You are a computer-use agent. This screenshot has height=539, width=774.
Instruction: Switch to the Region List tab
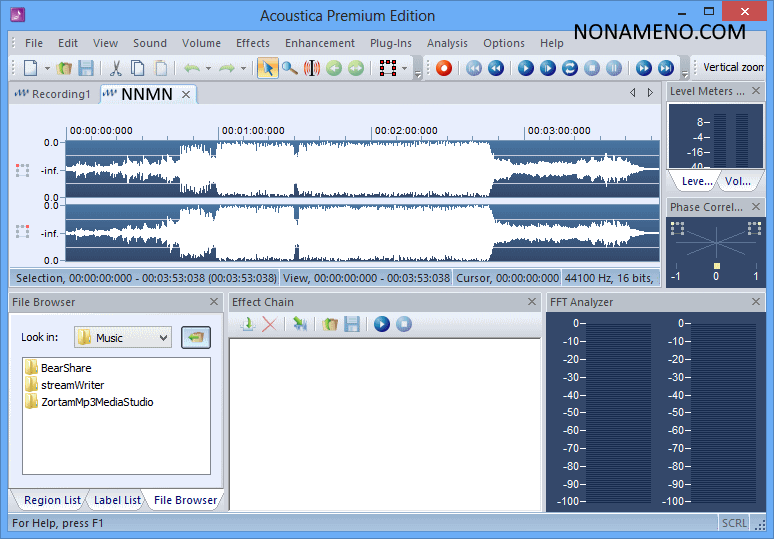point(52,500)
